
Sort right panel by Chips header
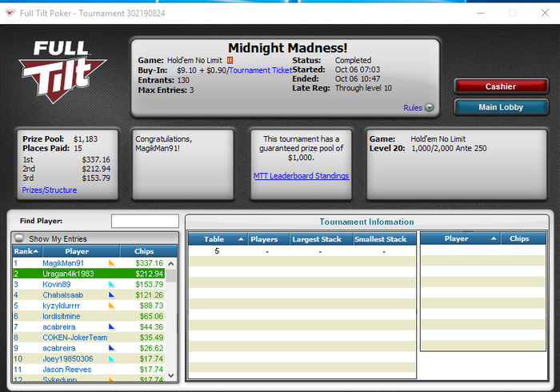tap(523, 238)
